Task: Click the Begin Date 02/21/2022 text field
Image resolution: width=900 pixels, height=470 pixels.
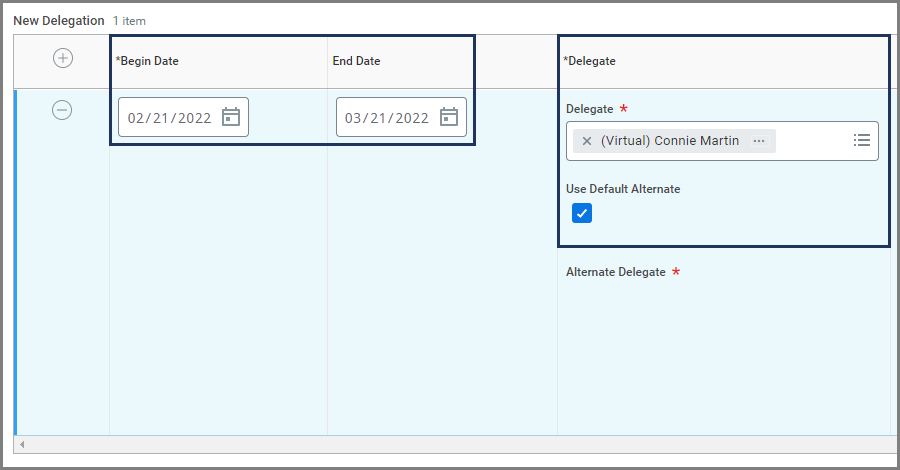Action: (169, 117)
